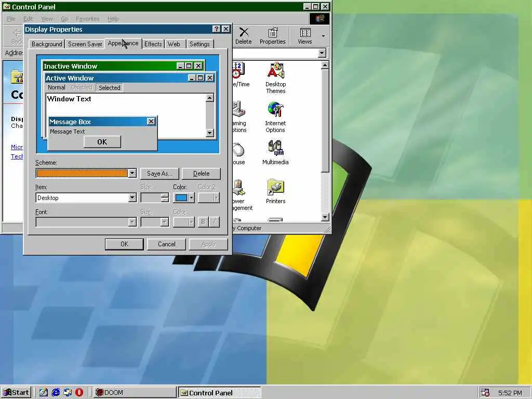Switch to the Web tab
This screenshot has height=399, width=532.
[174, 44]
